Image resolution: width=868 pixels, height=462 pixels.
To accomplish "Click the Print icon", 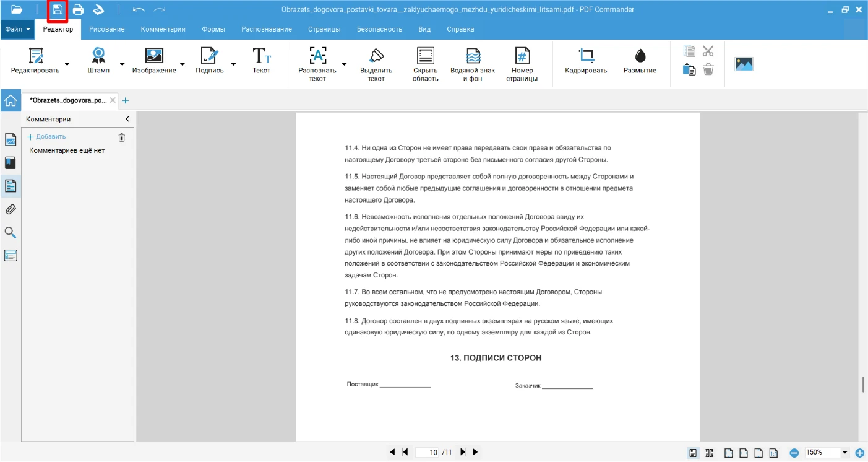I will 78,9.
